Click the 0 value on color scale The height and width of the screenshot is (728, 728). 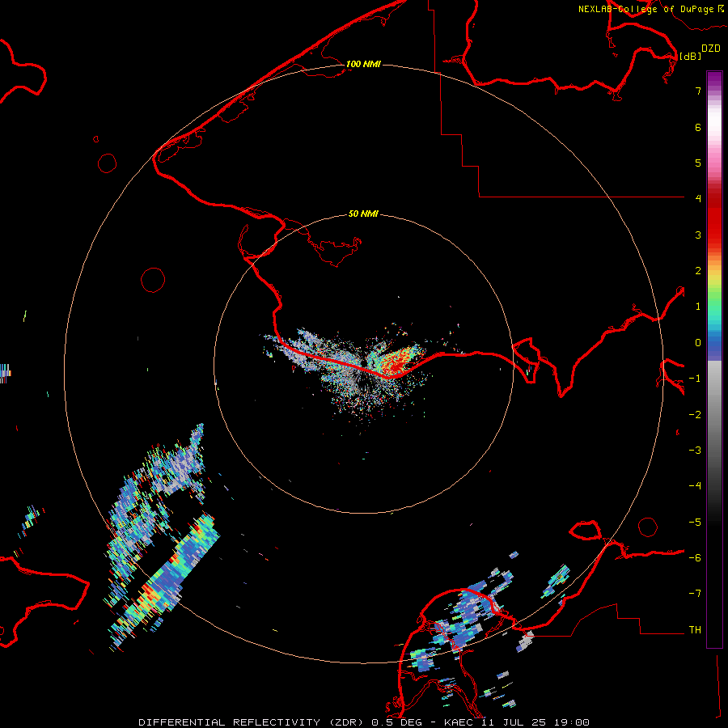[698, 343]
